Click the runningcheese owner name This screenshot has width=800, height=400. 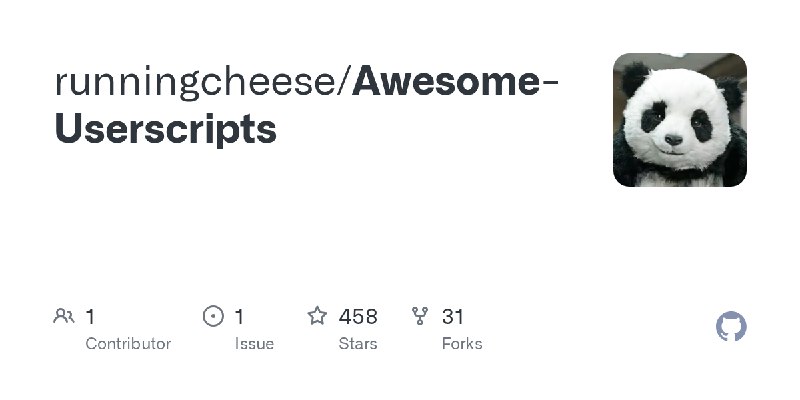tap(196, 82)
